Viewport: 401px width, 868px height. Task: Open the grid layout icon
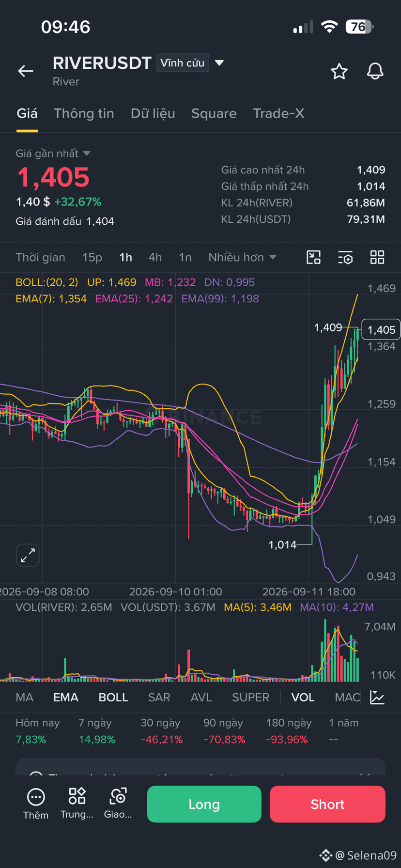377,257
